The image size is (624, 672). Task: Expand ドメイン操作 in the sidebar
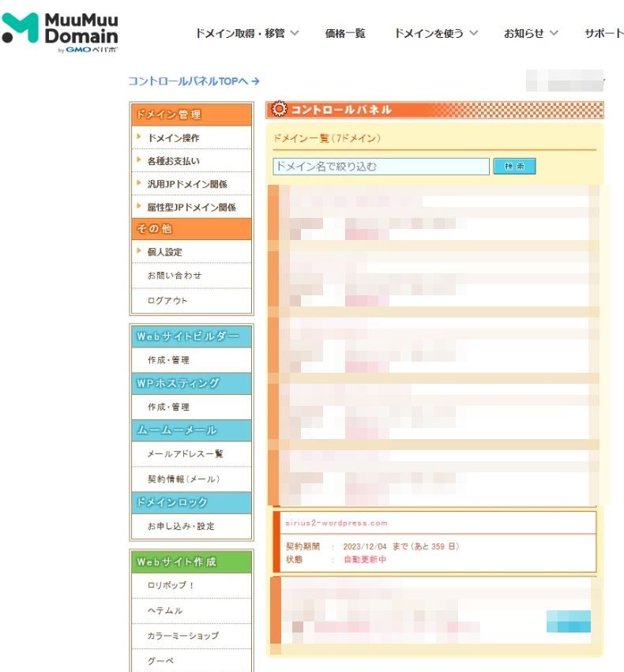click(173, 138)
